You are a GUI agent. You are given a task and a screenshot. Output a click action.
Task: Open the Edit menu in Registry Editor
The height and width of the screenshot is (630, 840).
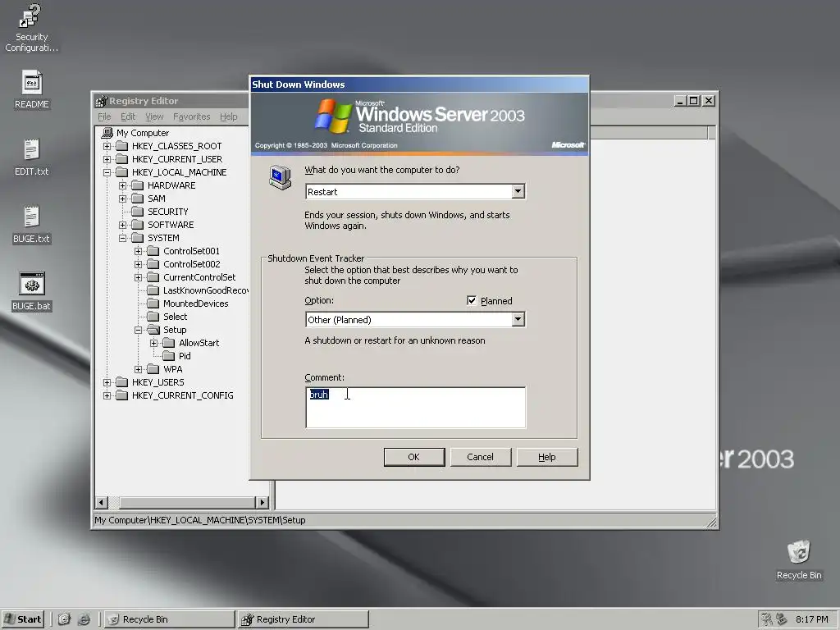(x=127, y=116)
